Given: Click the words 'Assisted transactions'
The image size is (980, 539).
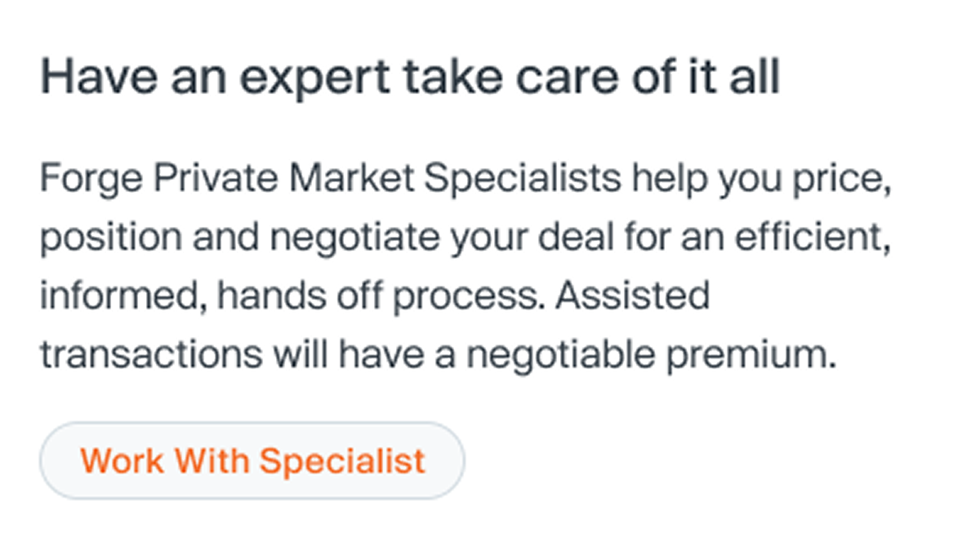Looking at the screenshot, I should (374, 326).
